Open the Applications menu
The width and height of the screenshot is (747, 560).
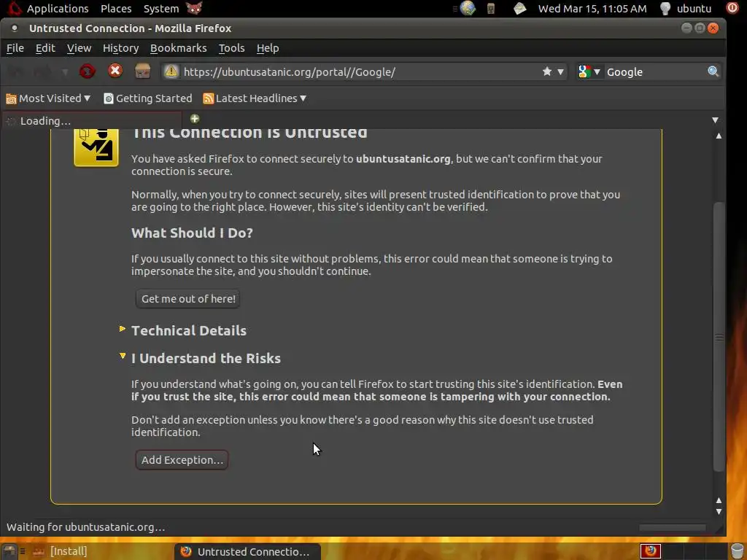58,9
